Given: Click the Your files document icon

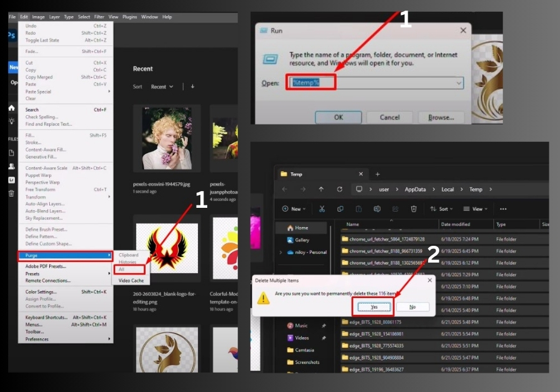Looking at the screenshot, I should click(x=11, y=153).
